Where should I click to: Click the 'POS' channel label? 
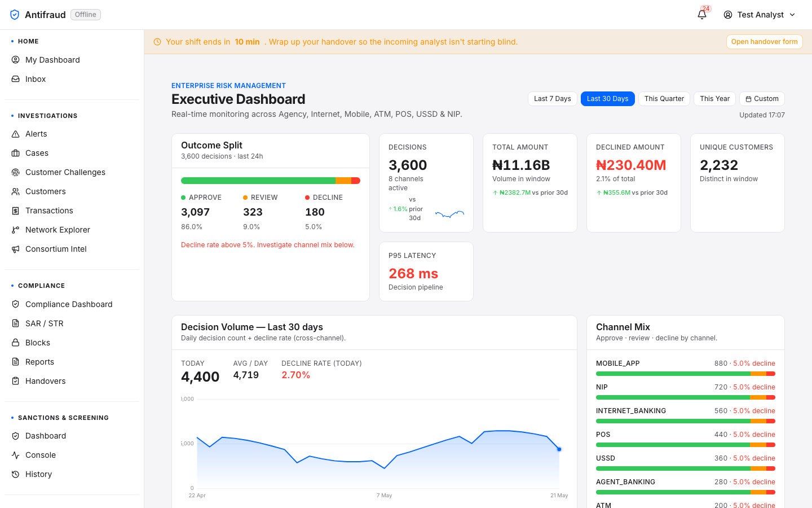tap(603, 435)
